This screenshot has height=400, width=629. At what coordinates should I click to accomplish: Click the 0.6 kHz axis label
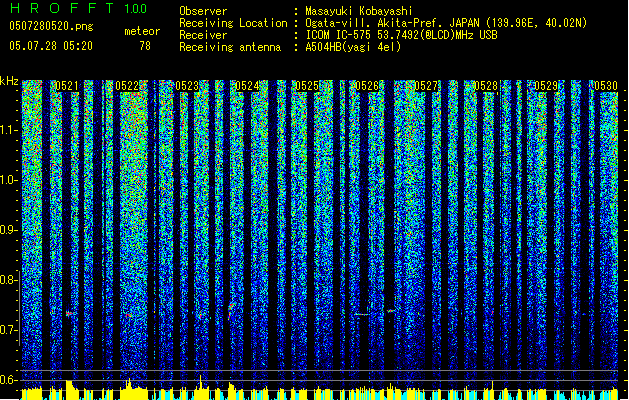(x=9, y=380)
